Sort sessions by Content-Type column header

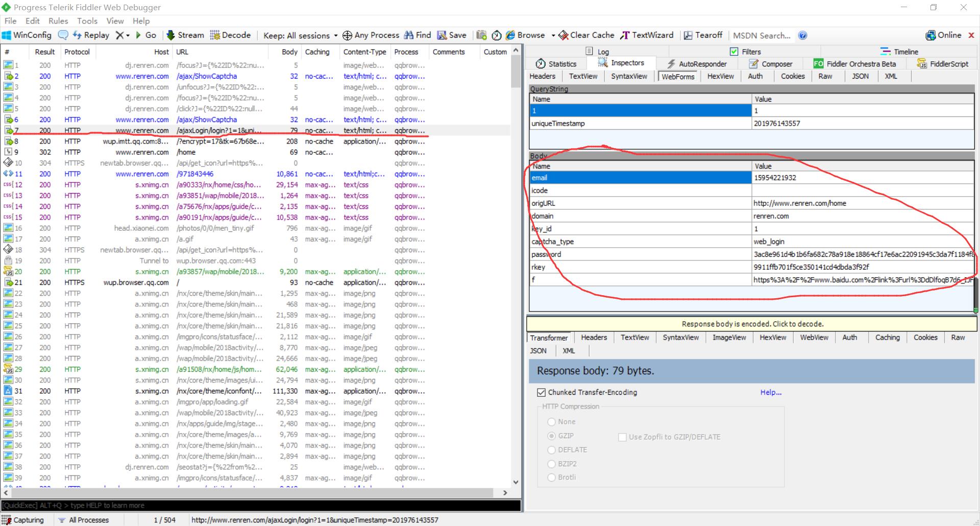(x=364, y=52)
